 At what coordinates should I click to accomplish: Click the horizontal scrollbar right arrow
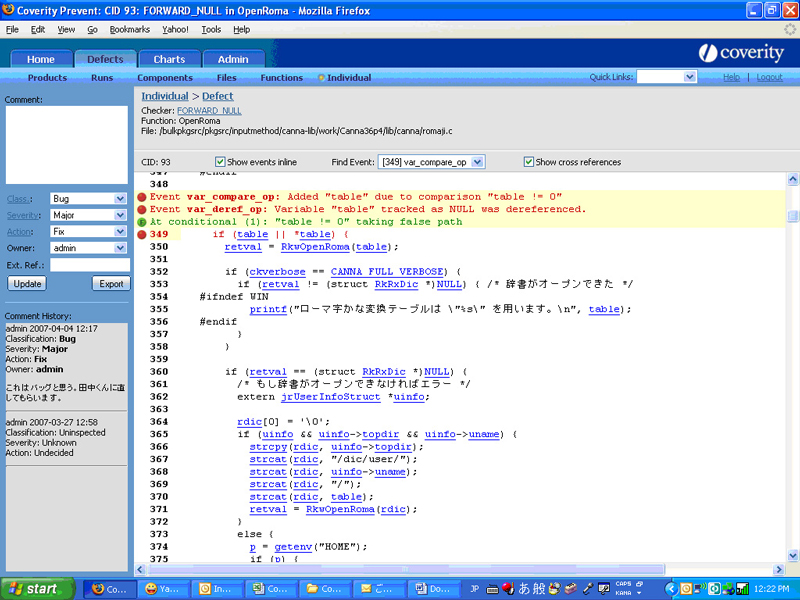779,569
